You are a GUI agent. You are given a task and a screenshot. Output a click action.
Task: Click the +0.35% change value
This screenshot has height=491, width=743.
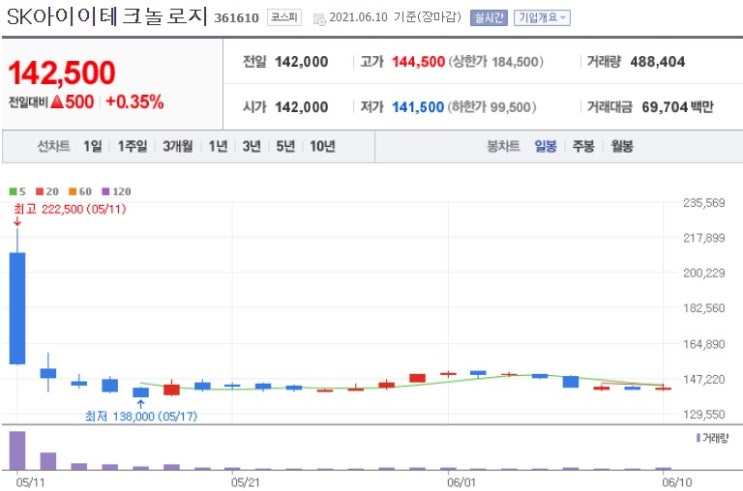[x=135, y=102]
